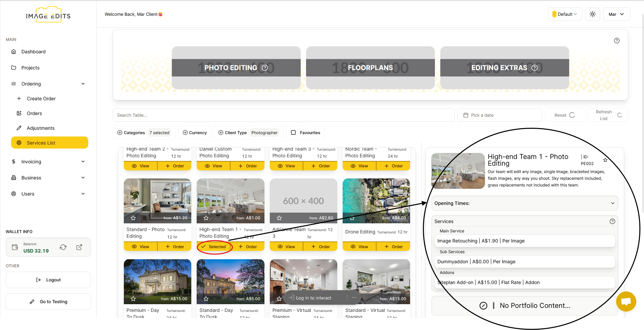Click the Search Table input field
This screenshot has width=644, height=330.
click(x=283, y=115)
